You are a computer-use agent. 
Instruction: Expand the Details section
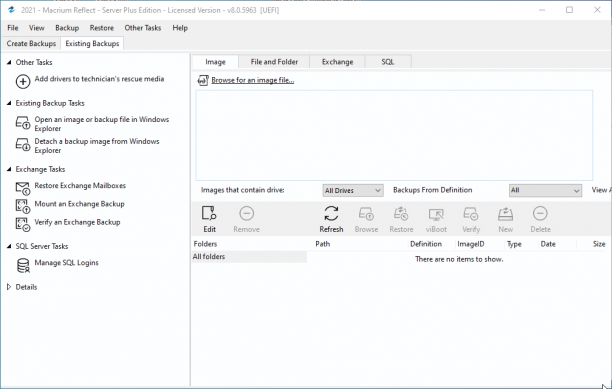click(9, 287)
